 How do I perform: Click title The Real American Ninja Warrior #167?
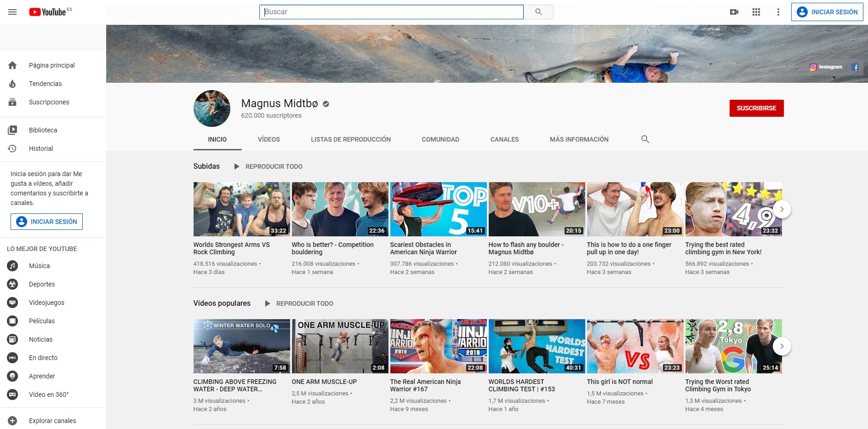[425, 385]
